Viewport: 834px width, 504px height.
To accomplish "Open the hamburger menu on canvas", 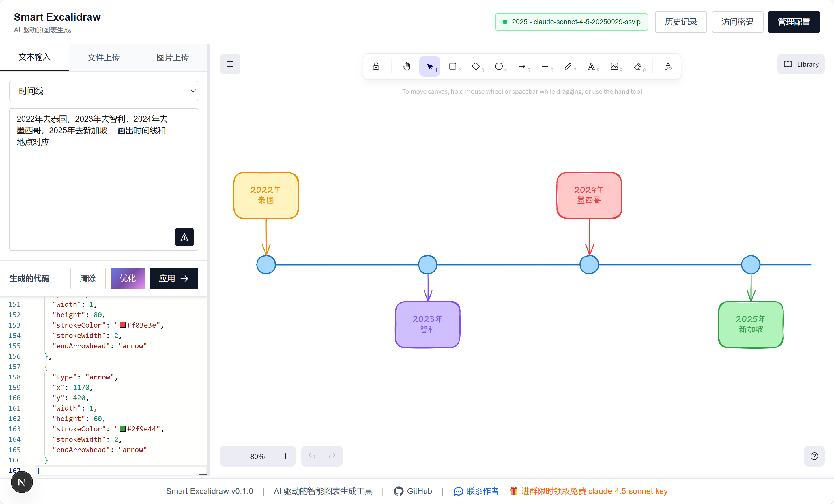I will [x=230, y=64].
